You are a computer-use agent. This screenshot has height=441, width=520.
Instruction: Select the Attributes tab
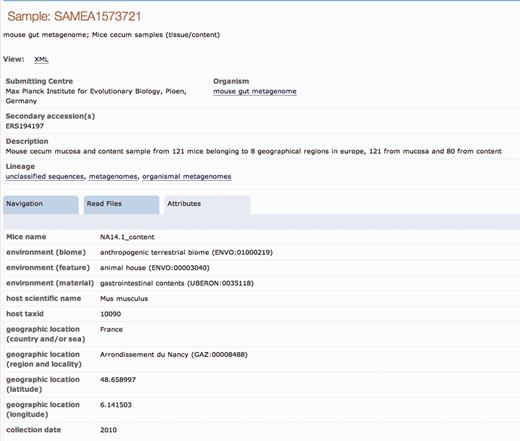coord(207,204)
